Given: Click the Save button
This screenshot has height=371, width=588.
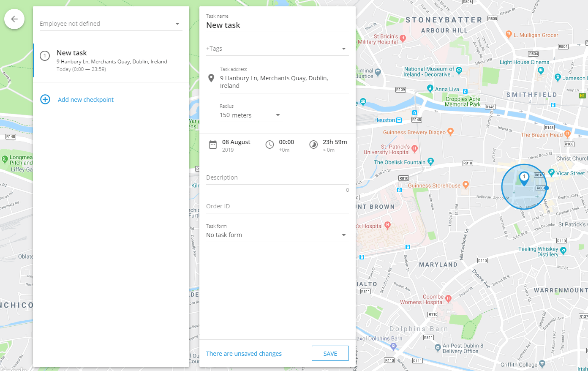Looking at the screenshot, I should click(330, 353).
